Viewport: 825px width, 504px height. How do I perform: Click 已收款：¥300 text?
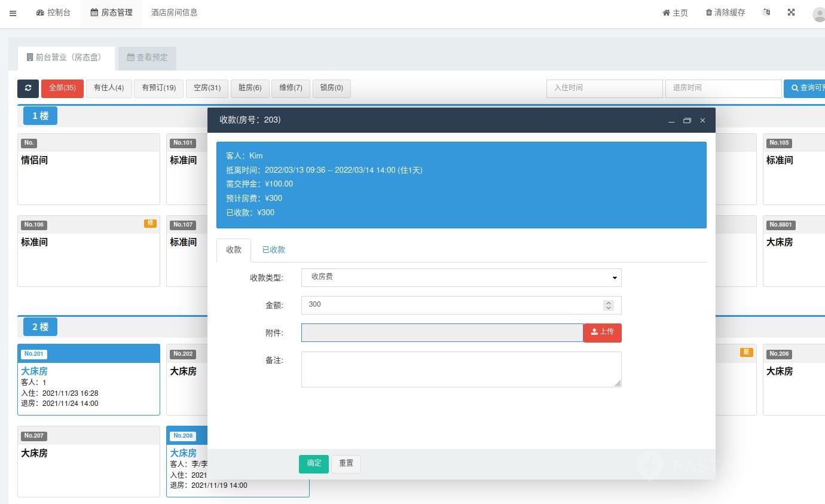[250, 213]
